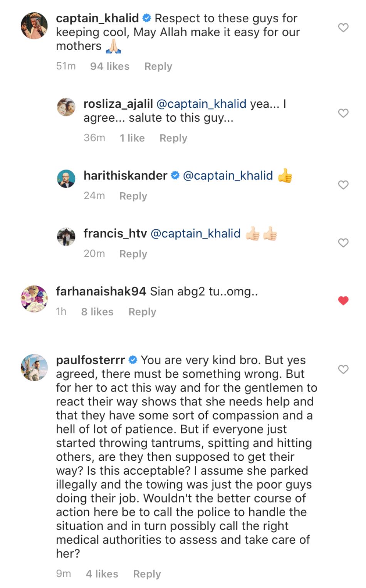View 8 likes on farhanaishak94's comment
Screen dimensions: 366x588
tap(97, 312)
